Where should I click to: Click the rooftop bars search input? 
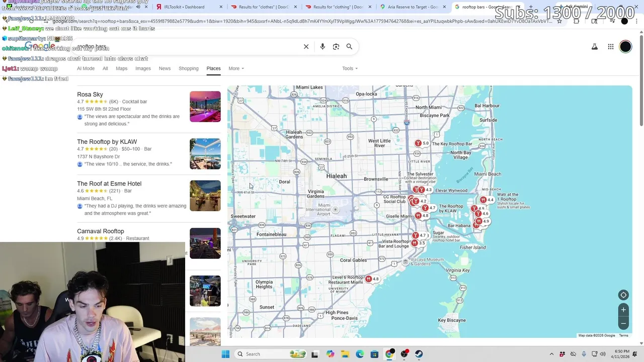186,47
